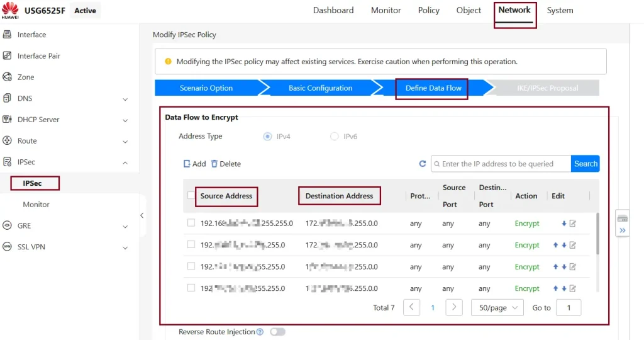Click the Search button
644x340 pixels.
point(586,164)
